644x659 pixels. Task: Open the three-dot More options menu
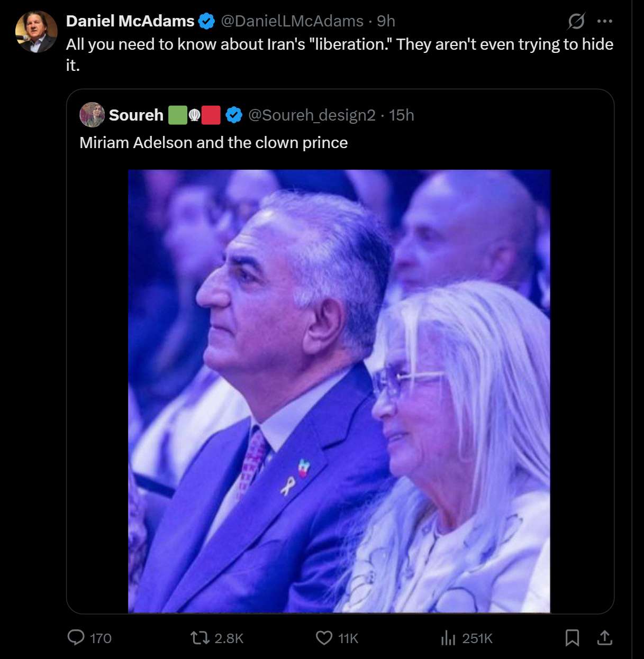click(604, 21)
